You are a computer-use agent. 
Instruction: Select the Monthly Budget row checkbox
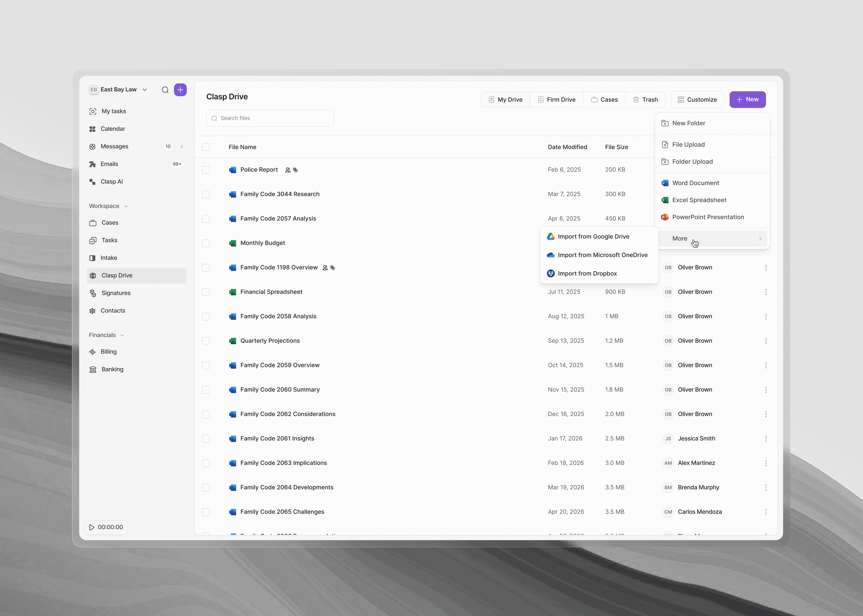(206, 243)
